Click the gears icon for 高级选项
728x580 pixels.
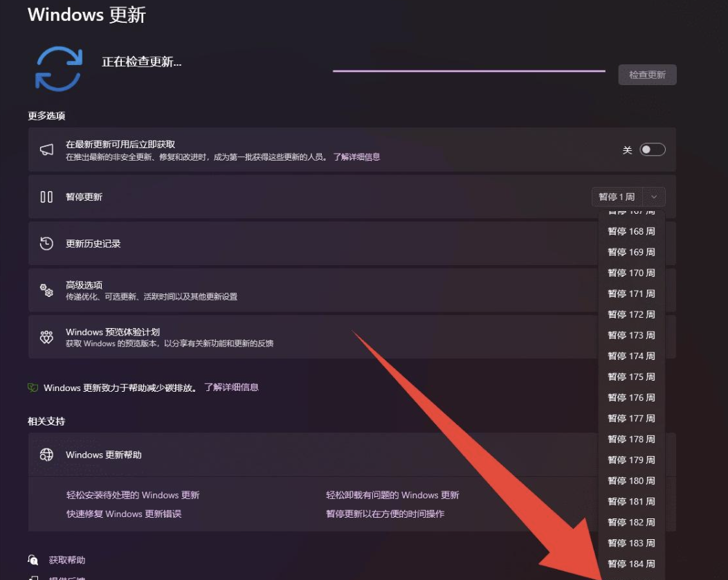(46, 291)
